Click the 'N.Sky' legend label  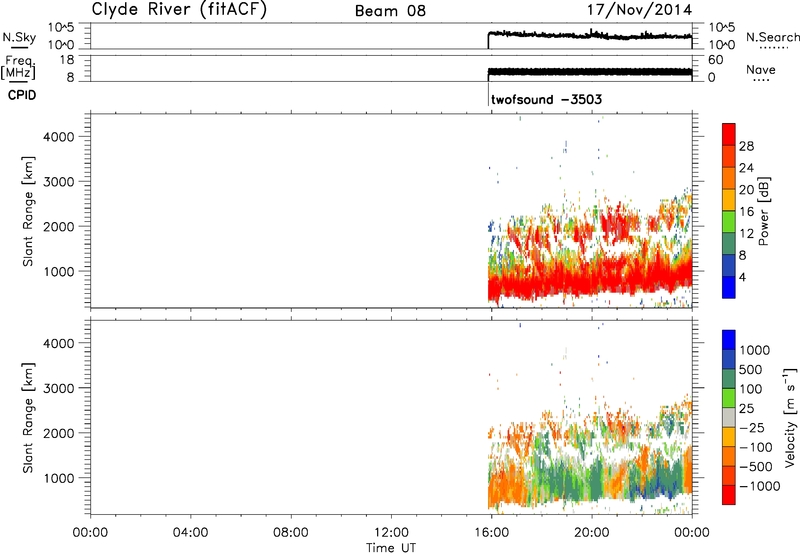(19, 37)
